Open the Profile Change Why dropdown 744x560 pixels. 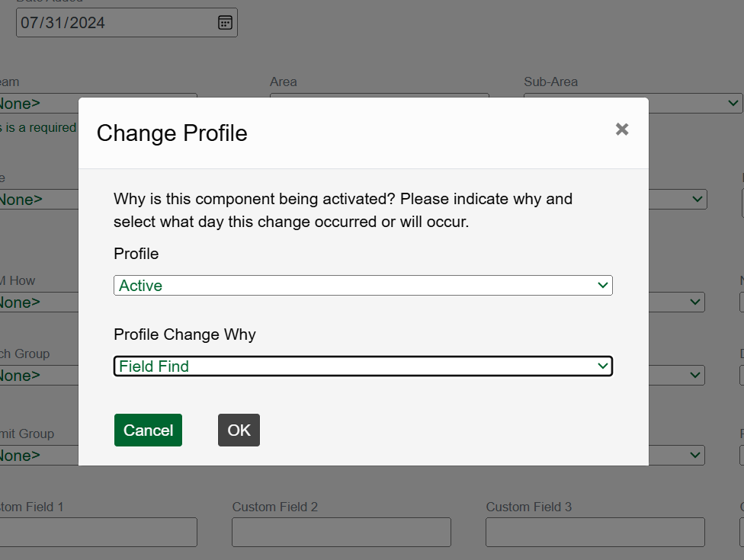coord(363,366)
